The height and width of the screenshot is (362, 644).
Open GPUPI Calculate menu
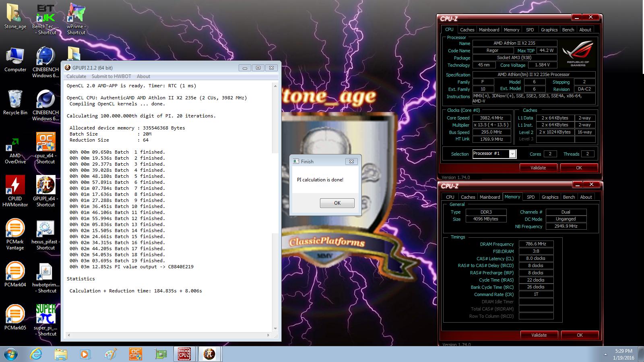[x=76, y=76]
